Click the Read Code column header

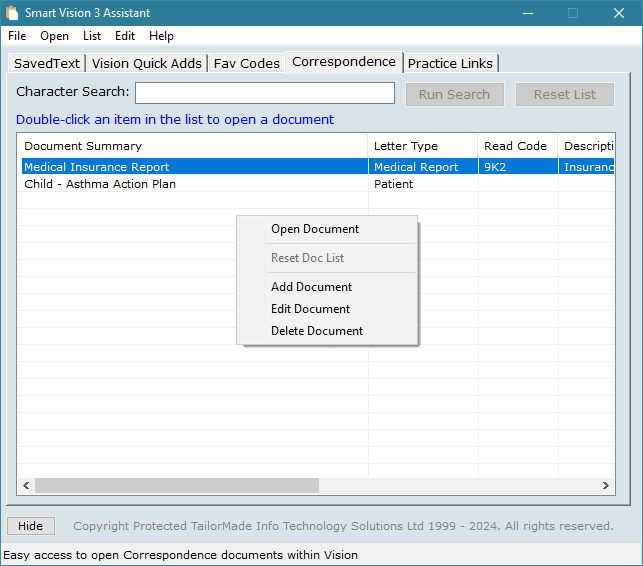(x=518, y=146)
